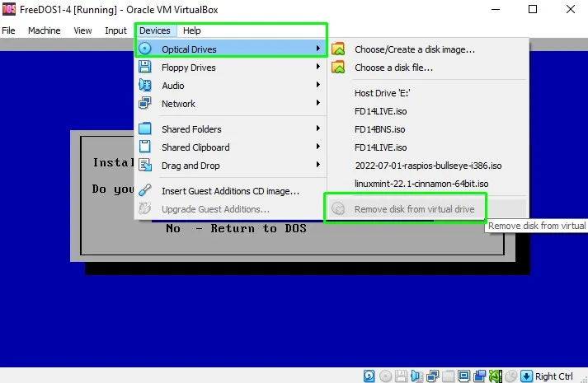Image resolution: width=588 pixels, height=383 pixels.
Task: Click the clipboard icon beside Shared Clipboard
Action: coord(145,147)
